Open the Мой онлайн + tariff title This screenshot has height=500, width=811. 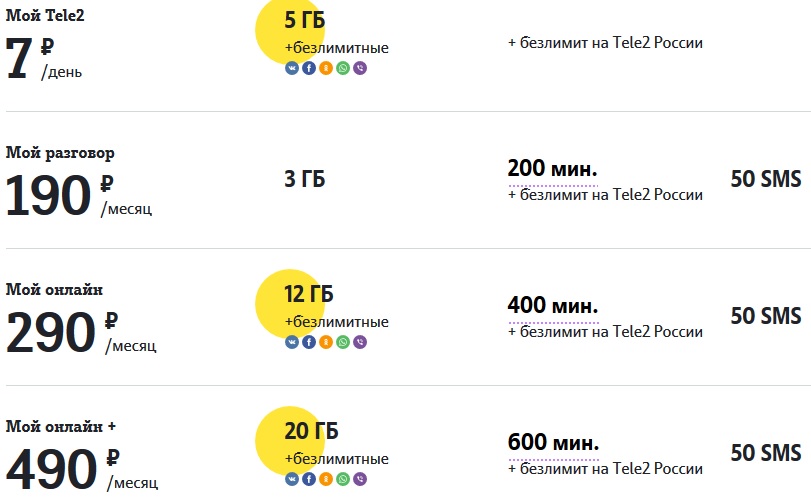pos(61,427)
